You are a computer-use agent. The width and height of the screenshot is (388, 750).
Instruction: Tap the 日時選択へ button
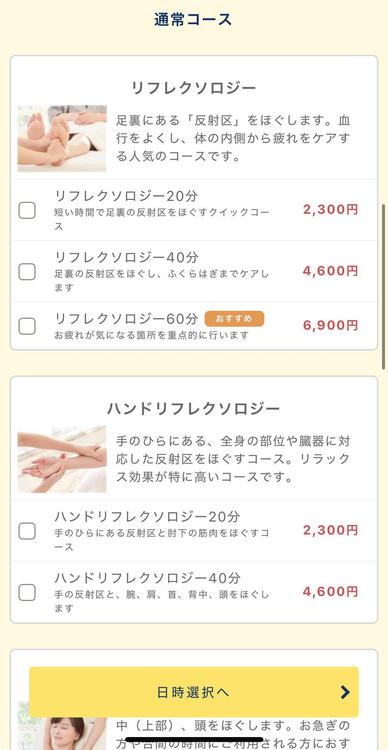click(194, 692)
